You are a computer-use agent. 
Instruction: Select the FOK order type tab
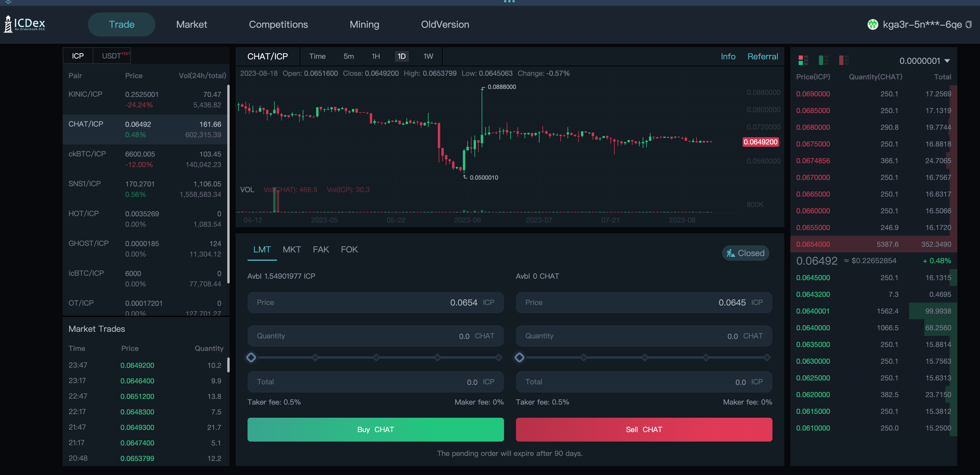[349, 250]
